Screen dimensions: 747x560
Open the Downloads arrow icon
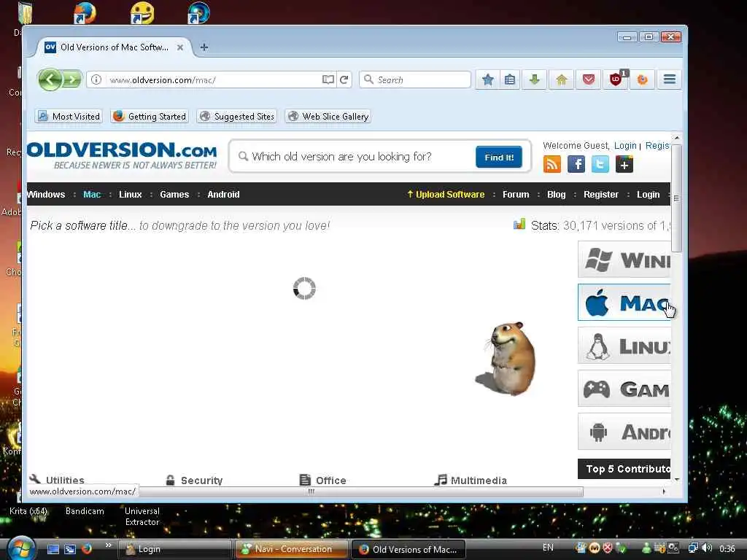tap(535, 79)
